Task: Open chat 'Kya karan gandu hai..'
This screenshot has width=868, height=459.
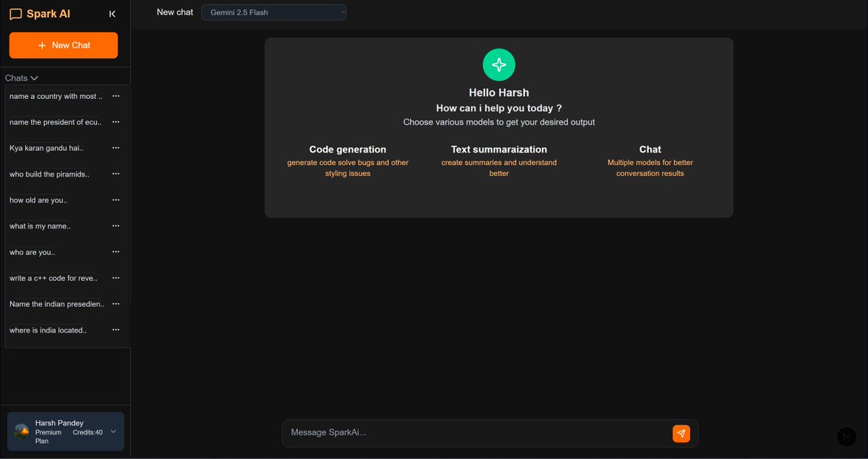Action: click(x=46, y=148)
